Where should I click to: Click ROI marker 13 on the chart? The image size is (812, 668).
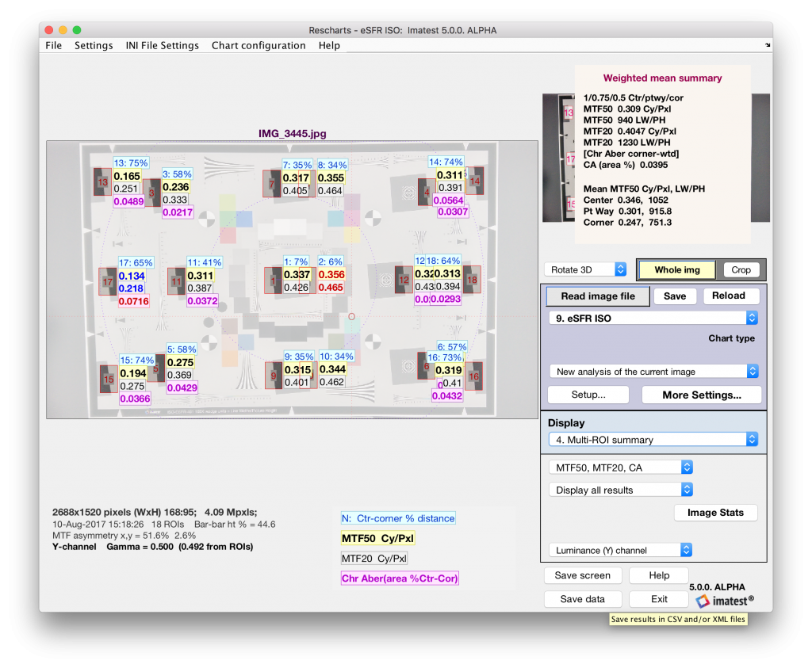coord(102,181)
